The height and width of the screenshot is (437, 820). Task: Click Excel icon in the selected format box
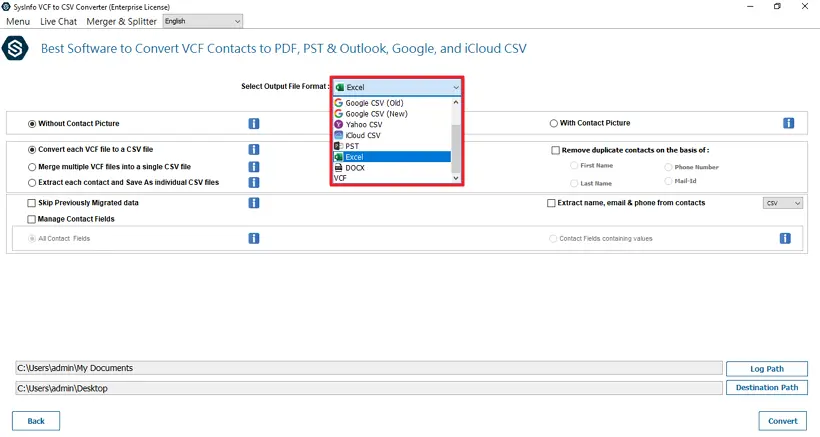340,87
